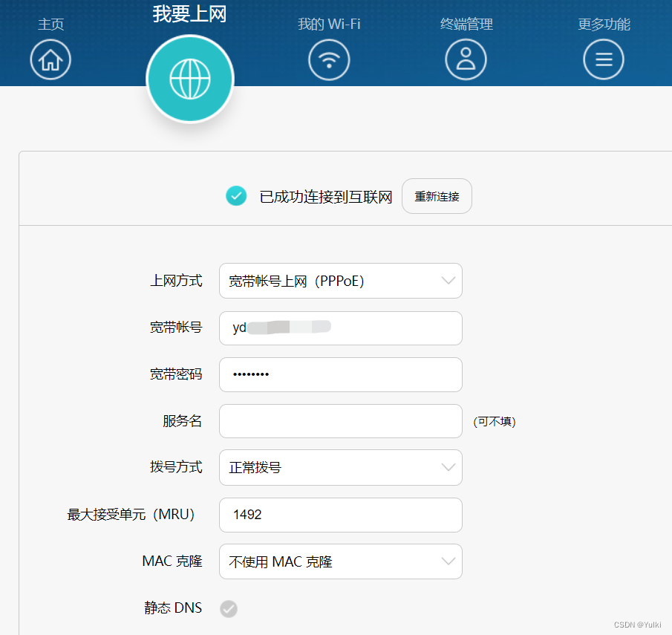Open the 我的 Wi-Fi settings icon
672x635 pixels.
click(x=328, y=59)
